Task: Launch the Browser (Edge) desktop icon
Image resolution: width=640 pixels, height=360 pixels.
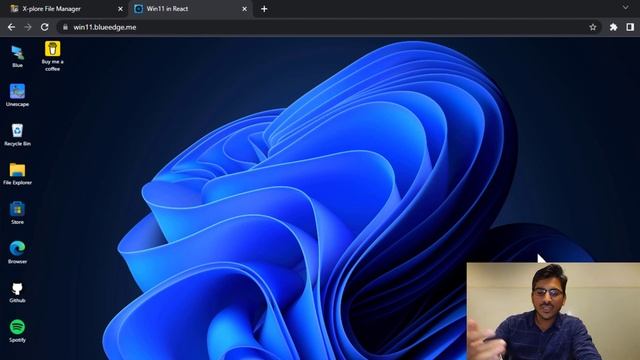Action: (x=17, y=252)
